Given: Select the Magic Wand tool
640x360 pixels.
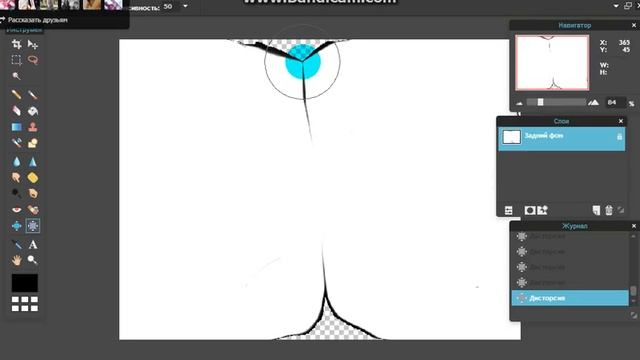Looking at the screenshot, I should pos(16,76).
